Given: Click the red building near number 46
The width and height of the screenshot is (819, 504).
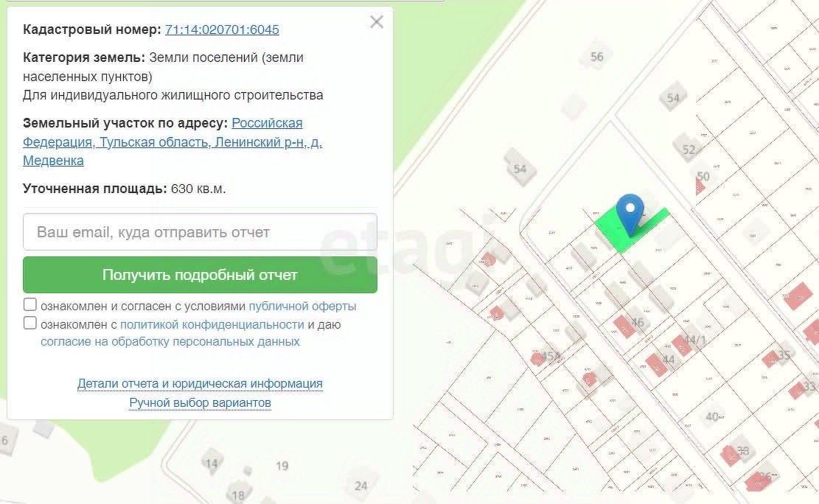Looking at the screenshot, I should [623, 326].
